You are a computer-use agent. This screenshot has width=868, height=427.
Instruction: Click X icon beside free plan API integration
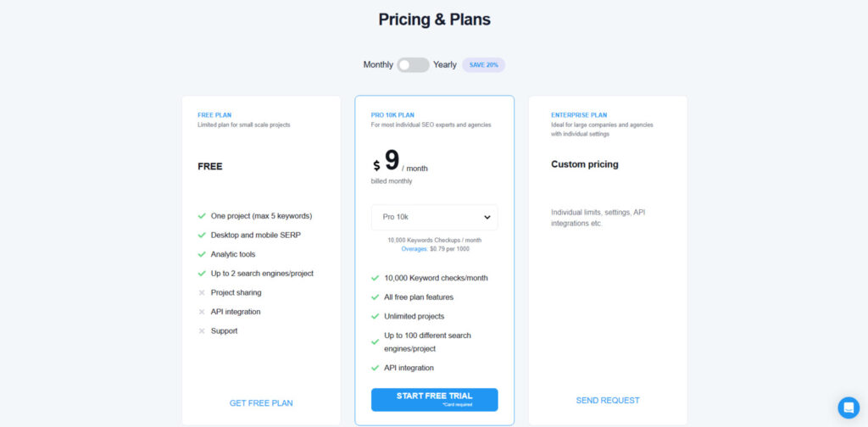point(202,312)
